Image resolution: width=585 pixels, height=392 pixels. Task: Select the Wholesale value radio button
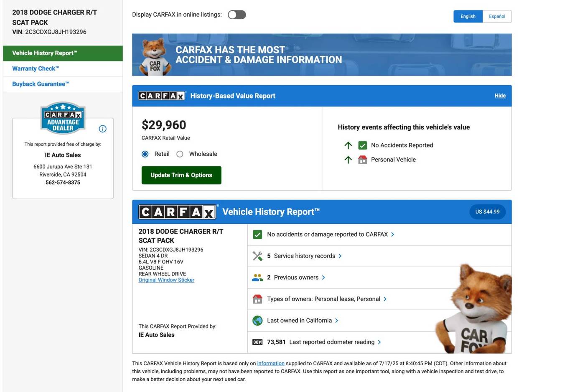coord(180,154)
